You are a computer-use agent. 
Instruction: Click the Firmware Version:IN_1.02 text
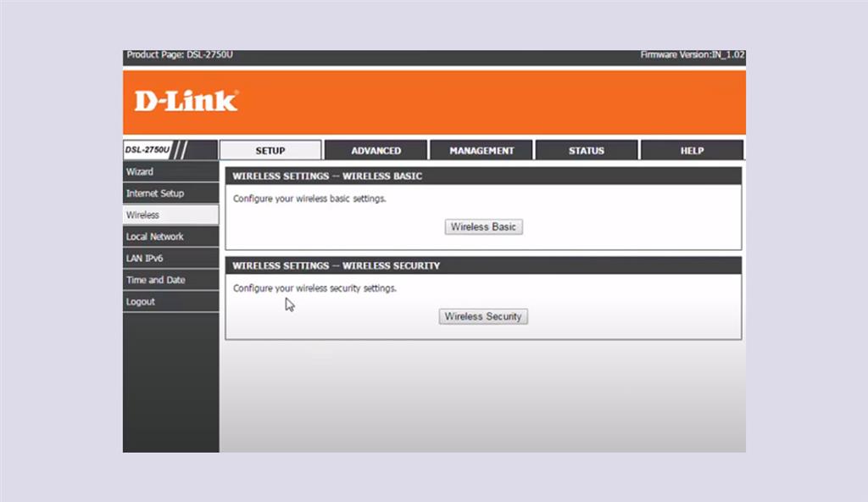click(x=693, y=55)
